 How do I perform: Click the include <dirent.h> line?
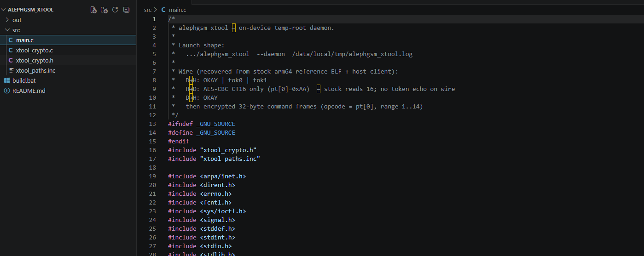tap(202, 185)
